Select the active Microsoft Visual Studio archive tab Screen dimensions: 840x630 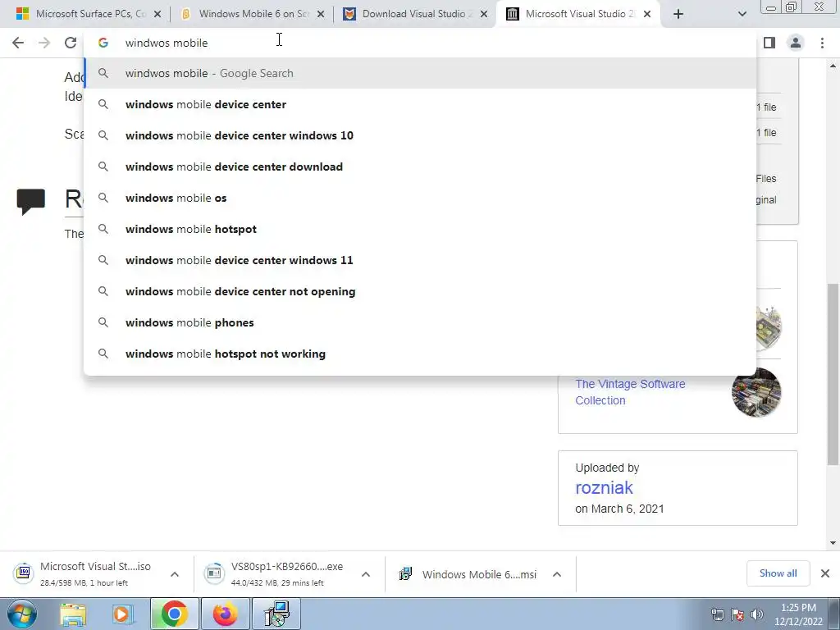[x=578, y=14]
